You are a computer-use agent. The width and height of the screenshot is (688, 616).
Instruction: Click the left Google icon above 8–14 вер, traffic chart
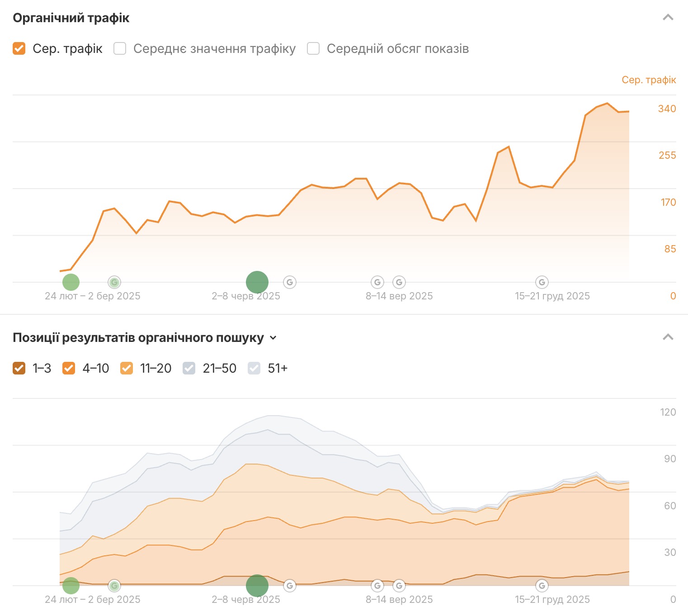point(377,282)
